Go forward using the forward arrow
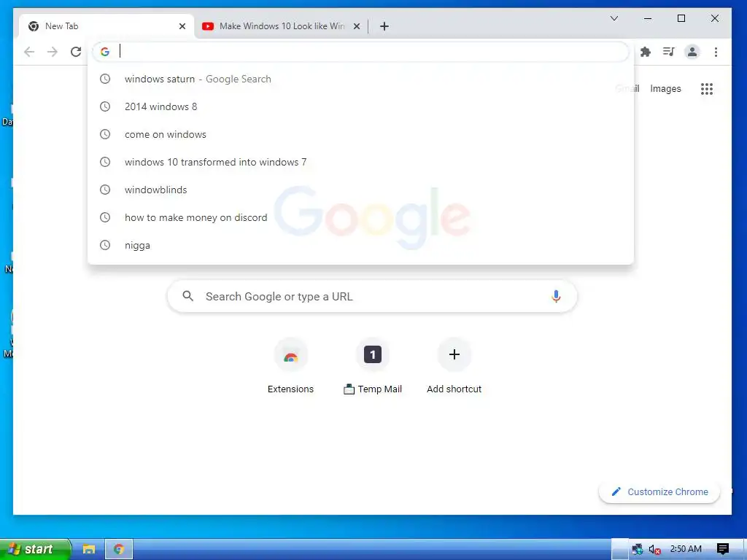This screenshot has width=747, height=560. (53, 52)
